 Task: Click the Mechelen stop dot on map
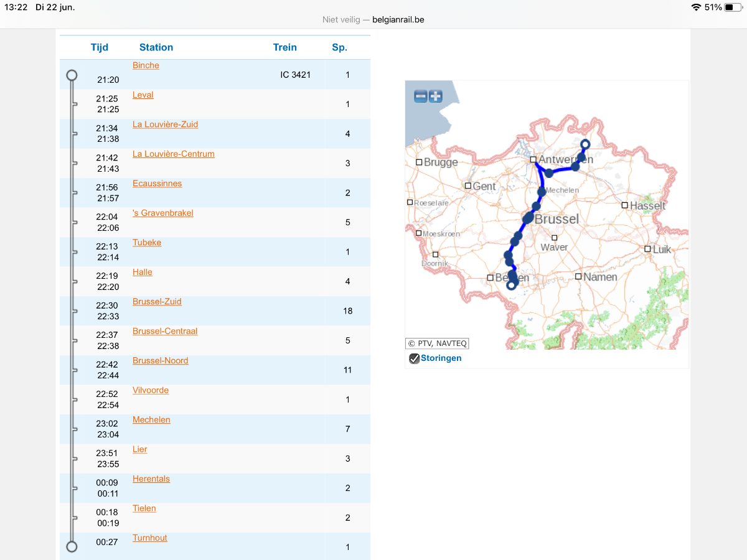[542, 192]
